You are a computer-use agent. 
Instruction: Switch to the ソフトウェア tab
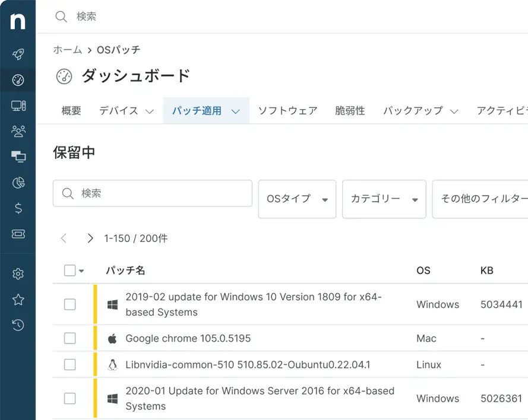pyautogui.click(x=288, y=110)
